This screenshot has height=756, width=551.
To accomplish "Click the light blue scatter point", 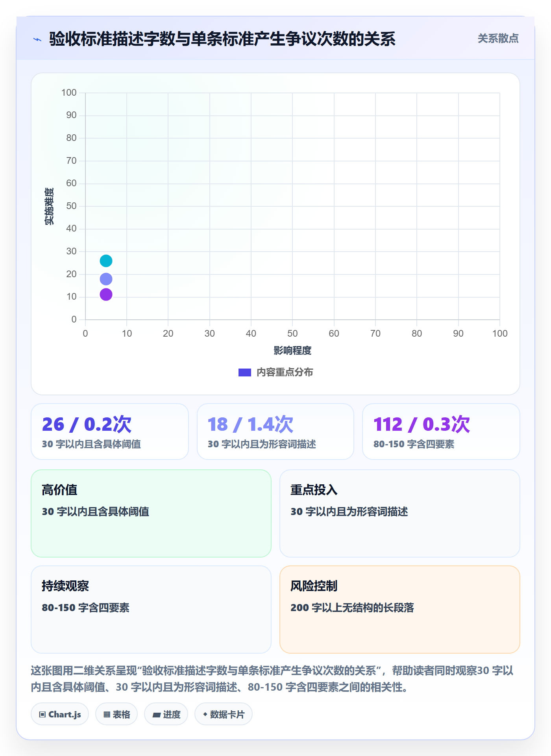I will (106, 279).
